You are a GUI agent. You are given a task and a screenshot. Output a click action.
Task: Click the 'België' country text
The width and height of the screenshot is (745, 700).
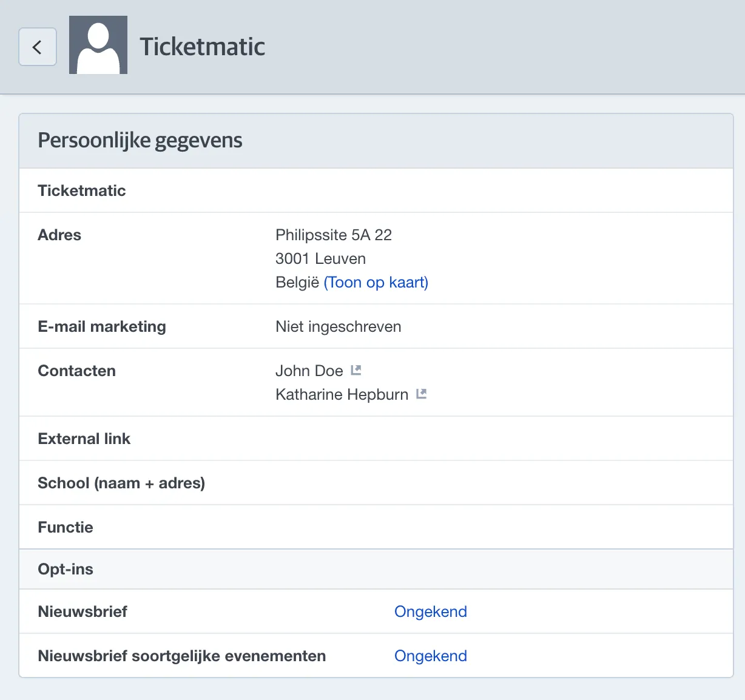click(x=297, y=282)
